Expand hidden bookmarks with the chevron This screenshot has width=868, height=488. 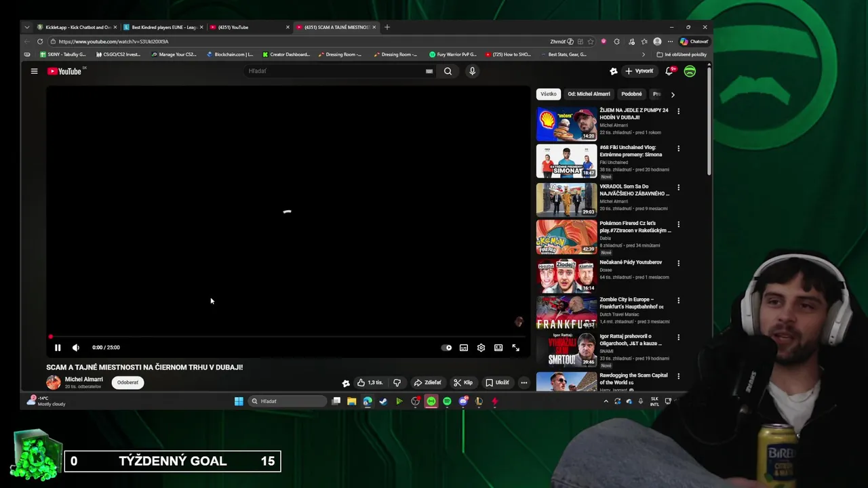coord(644,54)
